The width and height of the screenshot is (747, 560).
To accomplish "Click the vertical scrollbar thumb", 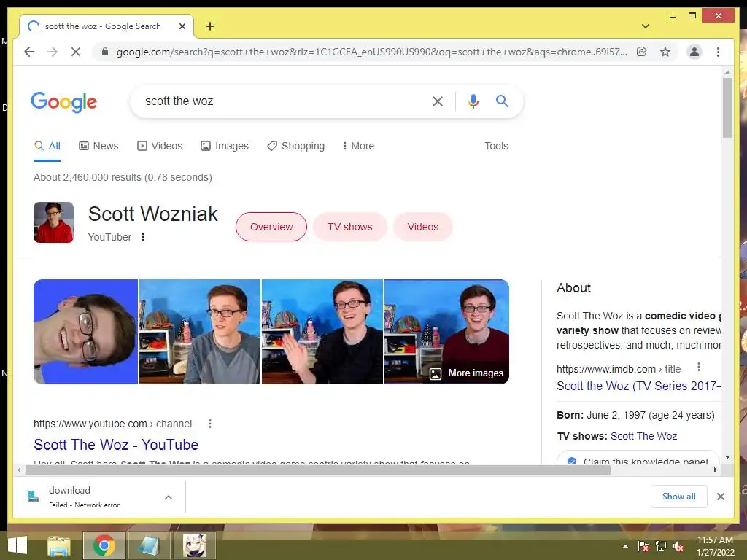I will pyautogui.click(x=727, y=108).
